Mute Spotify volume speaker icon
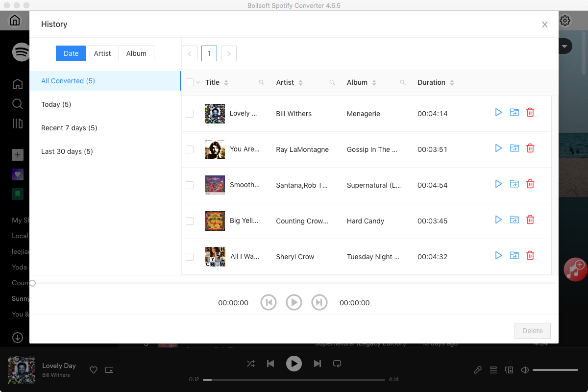 pos(525,370)
